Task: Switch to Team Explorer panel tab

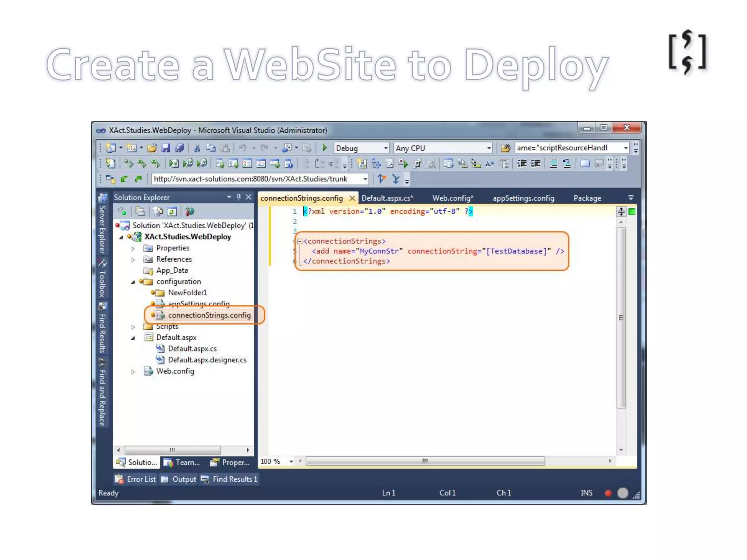Action: coord(182,462)
